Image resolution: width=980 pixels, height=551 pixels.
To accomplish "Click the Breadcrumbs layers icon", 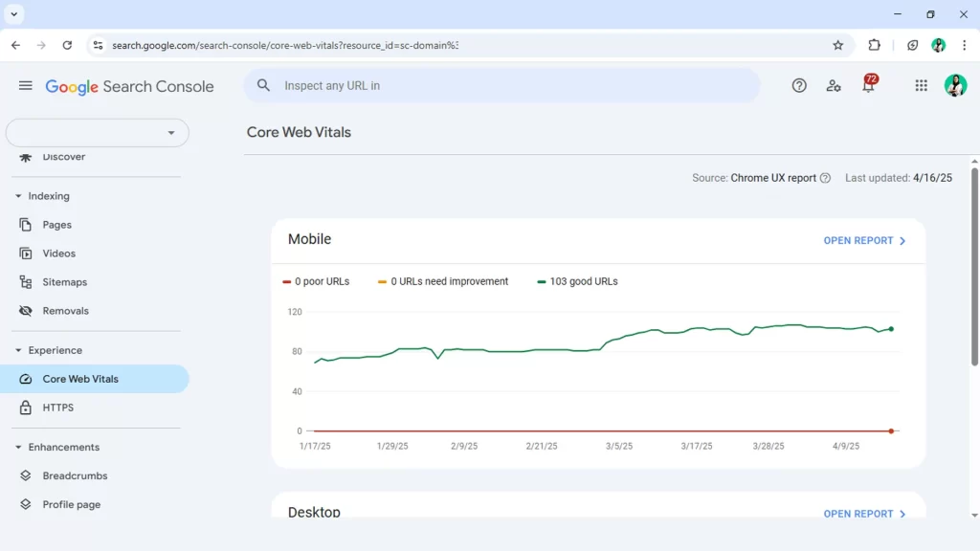I will pyautogui.click(x=26, y=476).
